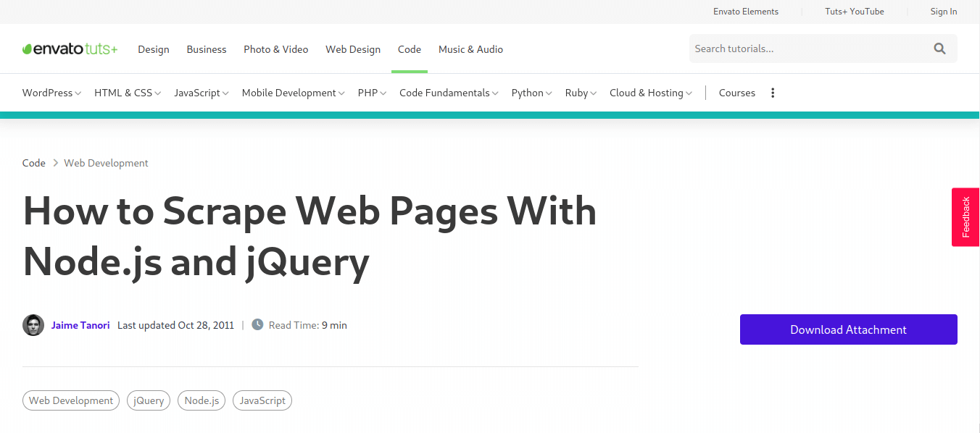Select the Node.js tag pill
The height and width of the screenshot is (433, 980).
(x=201, y=400)
